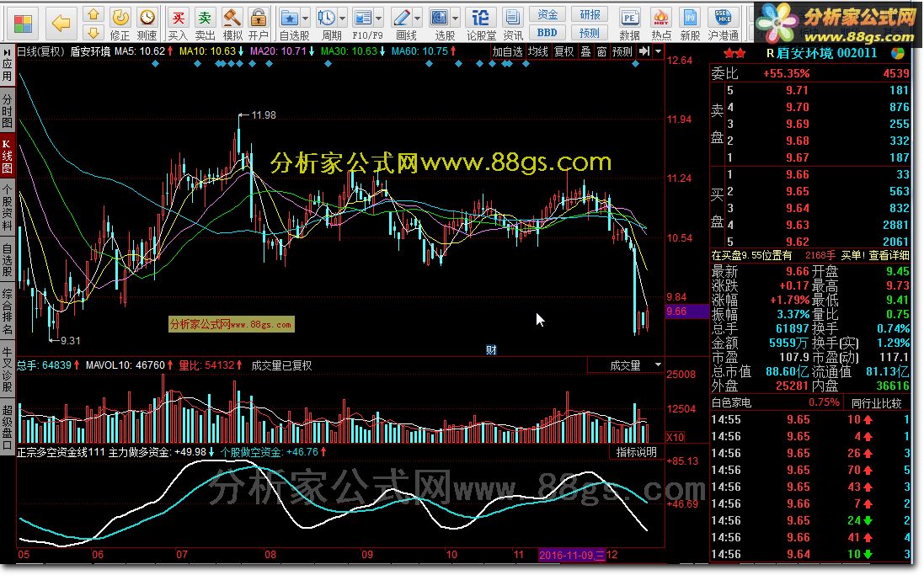924x575 pixels.
Task: Click the 同行业比较 link
Action: [876, 403]
